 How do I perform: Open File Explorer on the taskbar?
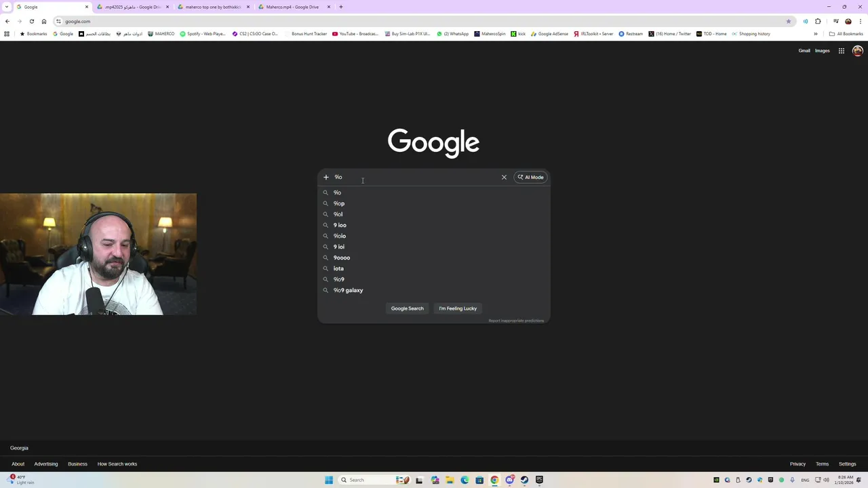[x=450, y=480]
